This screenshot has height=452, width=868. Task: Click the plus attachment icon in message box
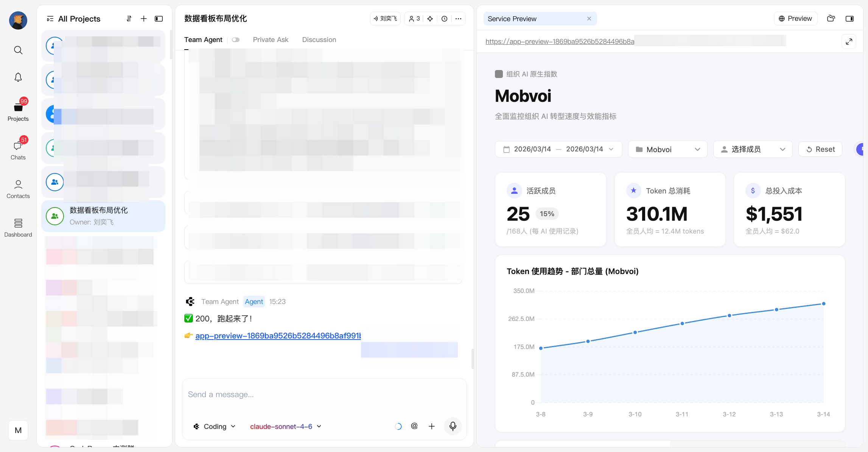pyautogui.click(x=432, y=427)
